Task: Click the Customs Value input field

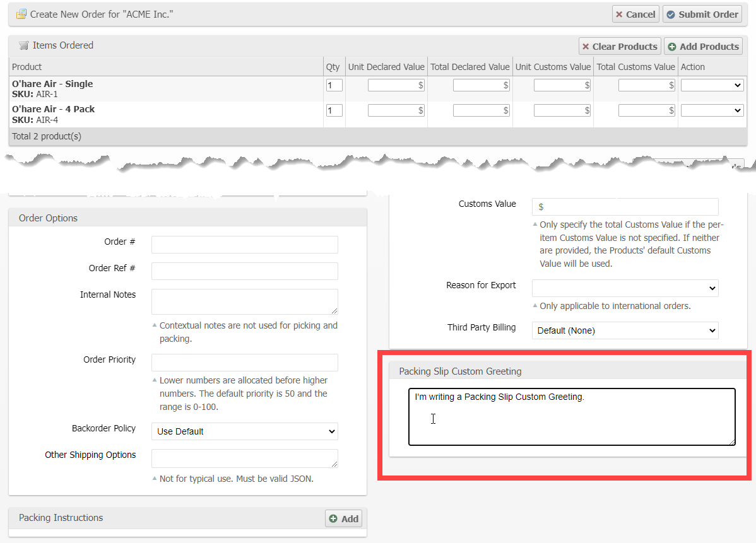Action: [x=625, y=207]
